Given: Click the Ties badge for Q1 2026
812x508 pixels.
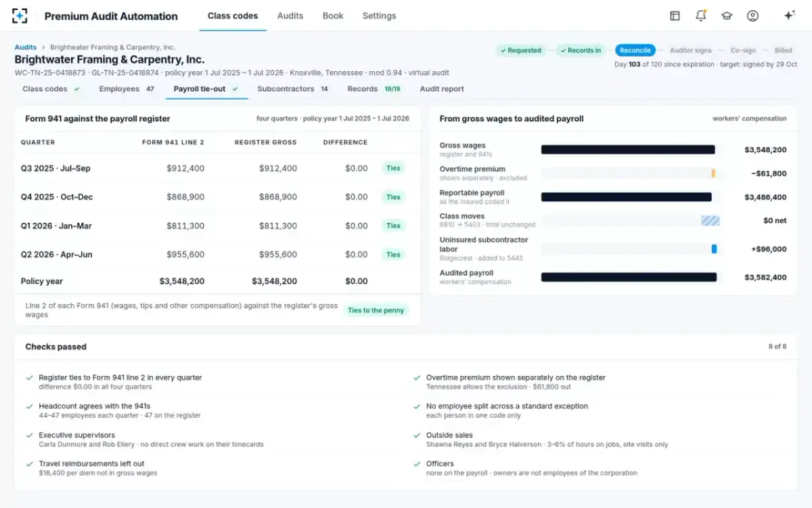Looking at the screenshot, I should 393,226.
